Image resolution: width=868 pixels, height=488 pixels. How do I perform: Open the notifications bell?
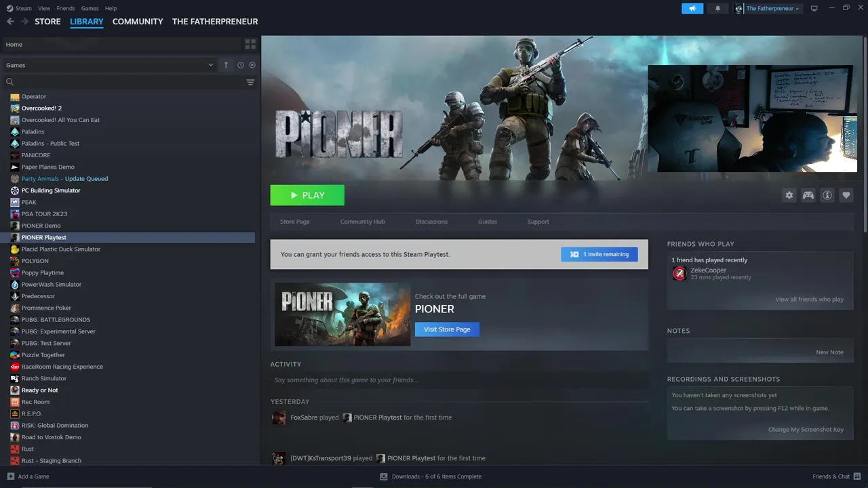[718, 9]
